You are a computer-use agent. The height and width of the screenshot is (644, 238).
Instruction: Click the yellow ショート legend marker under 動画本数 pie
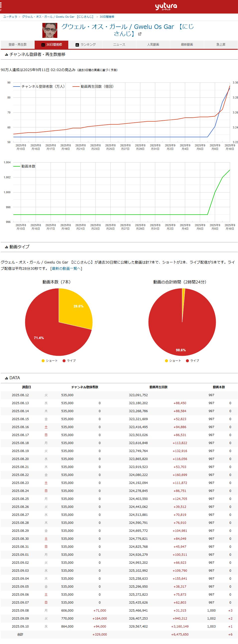click(43, 361)
